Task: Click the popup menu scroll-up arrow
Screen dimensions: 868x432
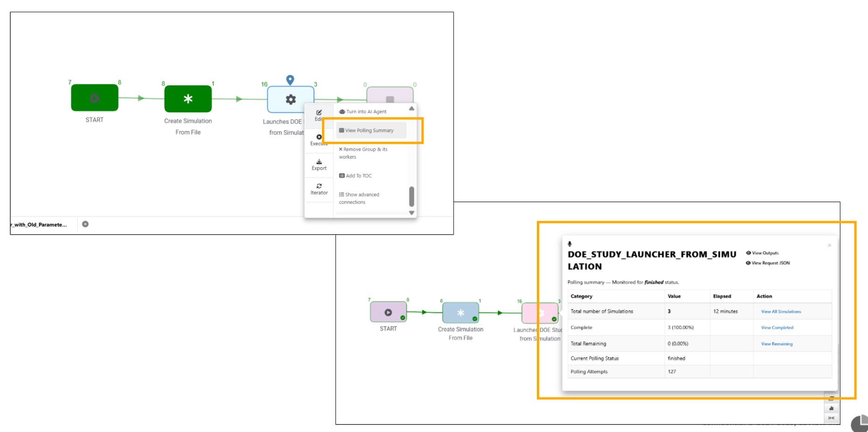Action: coord(411,108)
